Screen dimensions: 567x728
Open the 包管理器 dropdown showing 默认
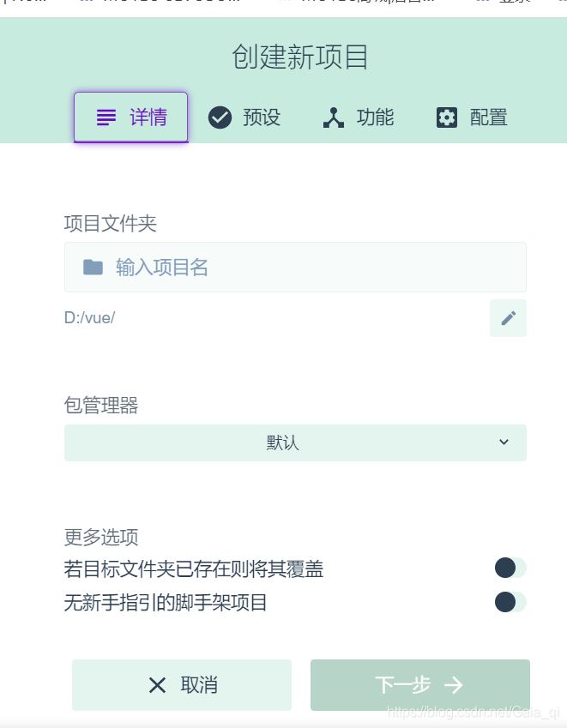click(283, 442)
